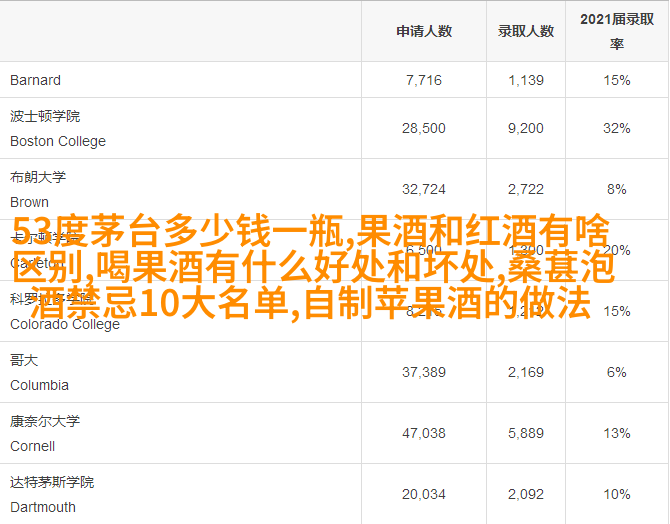Select the 20% admission rate
Screen dimensions: 670x524
pyautogui.click(x=617, y=250)
